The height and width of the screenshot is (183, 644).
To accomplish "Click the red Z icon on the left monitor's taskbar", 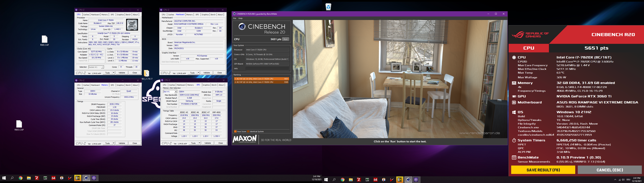I will click(37, 178).
